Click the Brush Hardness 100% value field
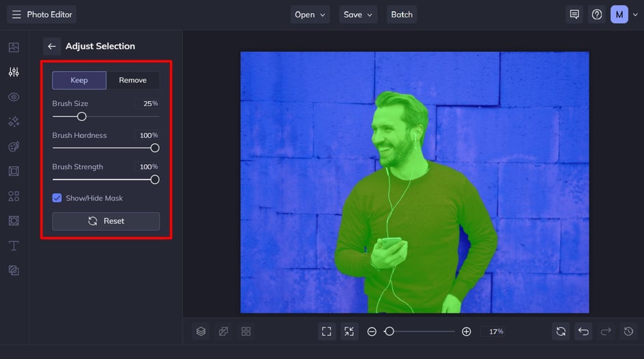This screenshot has height=359, width=644. pos(147,135)
